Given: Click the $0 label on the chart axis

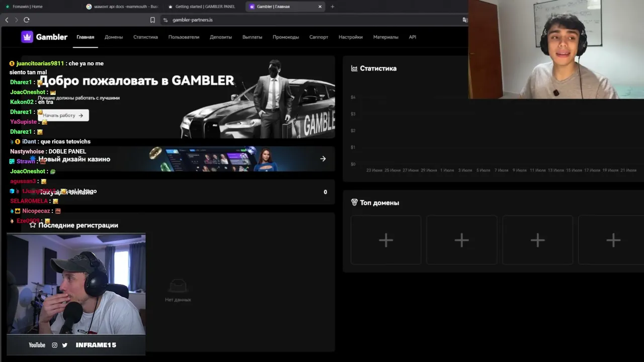Looking at the screenshot, I should pos(353,164).
